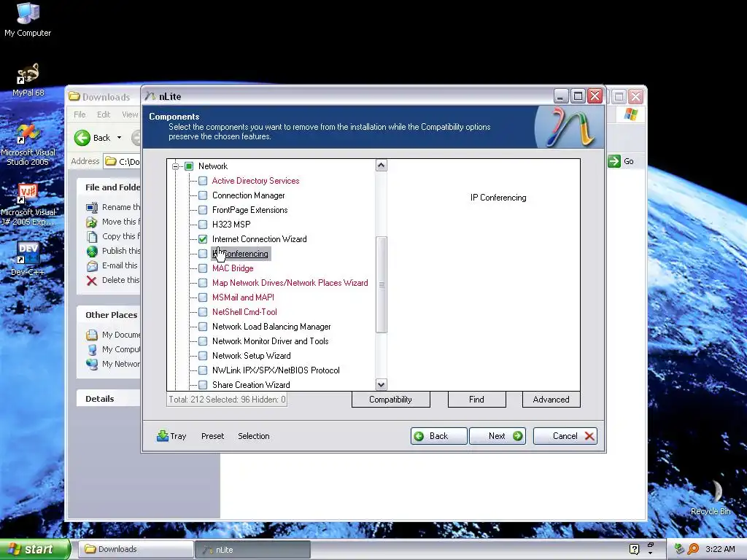
Task: Open View menu in Downloads window
Action: (x=130, y=114)
